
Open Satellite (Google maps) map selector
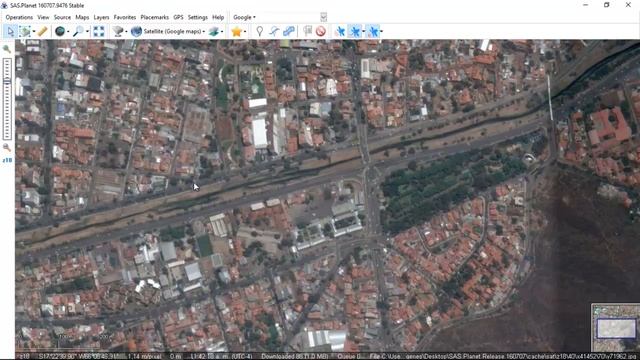pos(167,31)
